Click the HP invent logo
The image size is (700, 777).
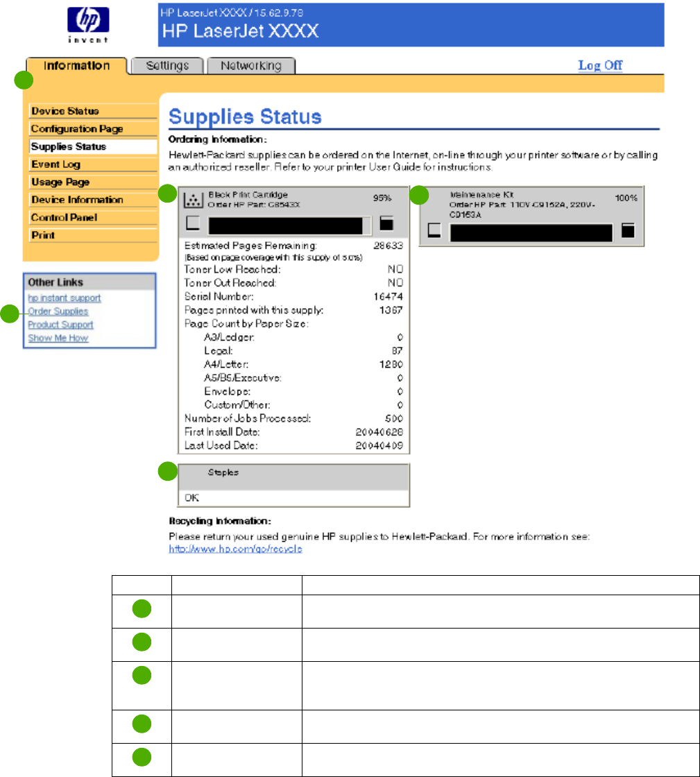point(88,25)
